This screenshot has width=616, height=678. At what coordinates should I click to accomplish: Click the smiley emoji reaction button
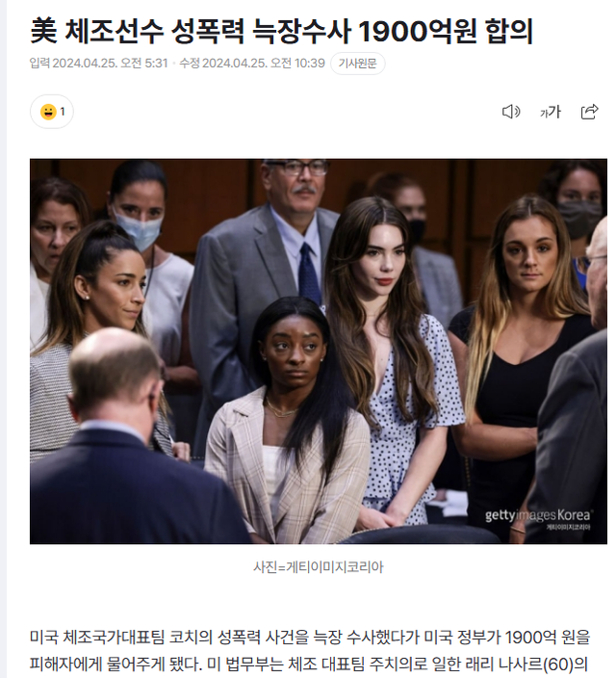(51, 112)
